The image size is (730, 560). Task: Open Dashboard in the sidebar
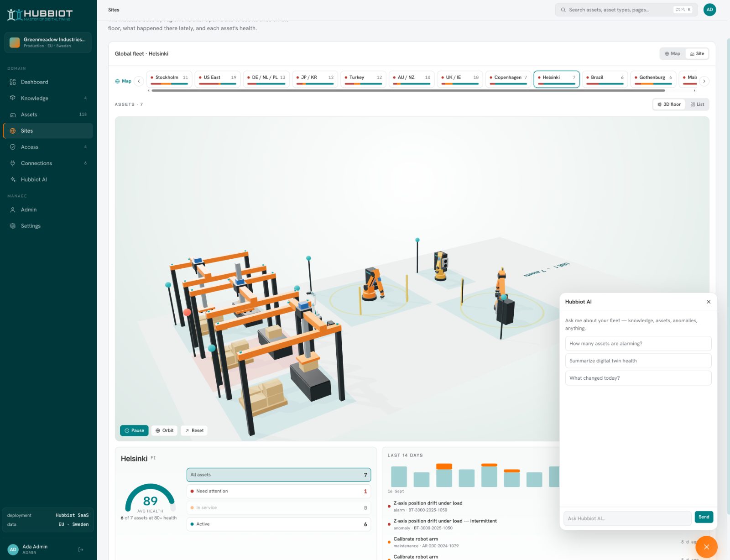[48, 82]
